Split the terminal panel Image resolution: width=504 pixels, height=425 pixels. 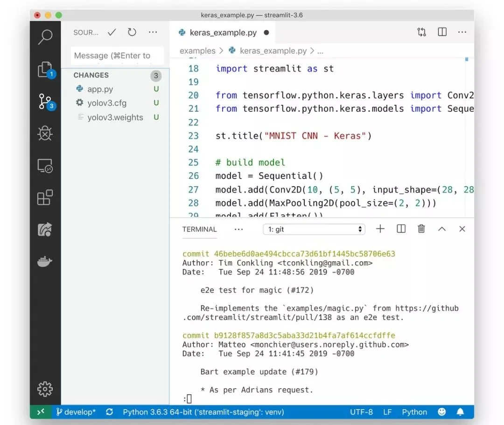tap(401, 229)
